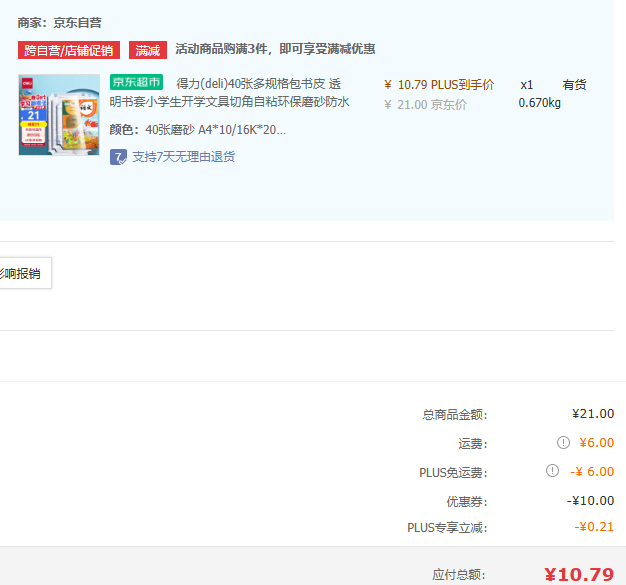
Task: Click the 应付总额 ¥10.79 total
Action: [579, 575]
